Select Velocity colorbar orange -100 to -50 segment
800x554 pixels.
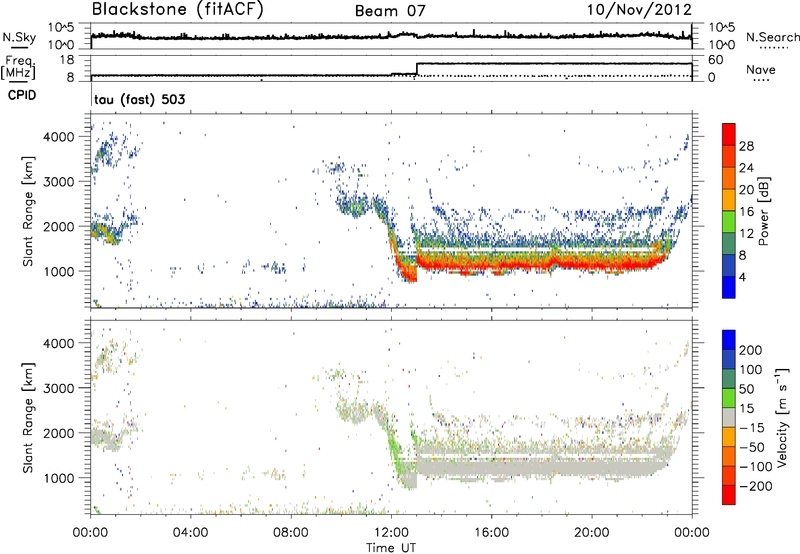pyautogui.click(x=729, y=456)
